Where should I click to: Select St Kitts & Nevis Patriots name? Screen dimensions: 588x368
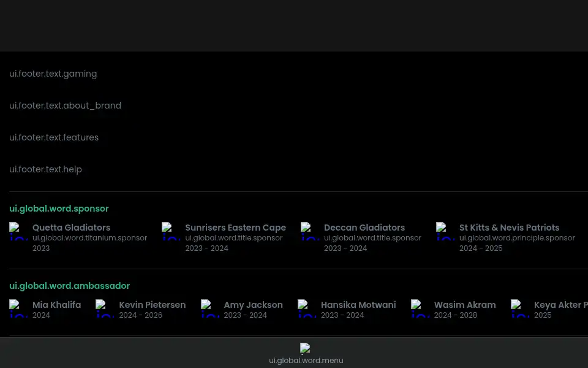(x=509, y=228)
